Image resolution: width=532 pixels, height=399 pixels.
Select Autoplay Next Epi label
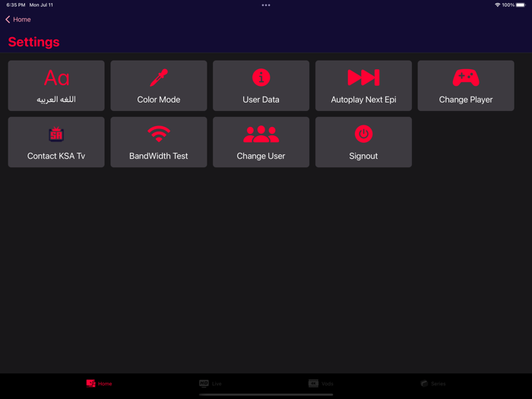(363, 100)
